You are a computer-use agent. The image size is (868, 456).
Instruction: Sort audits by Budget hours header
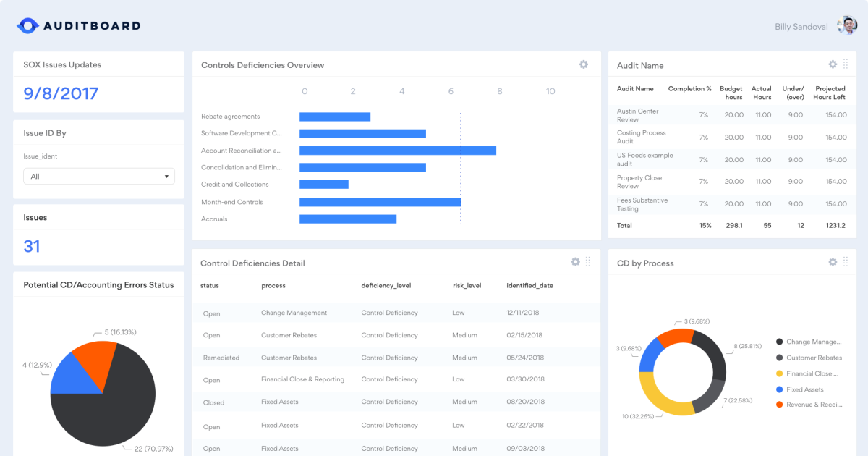pyautogui.click(x=731, y=93)
